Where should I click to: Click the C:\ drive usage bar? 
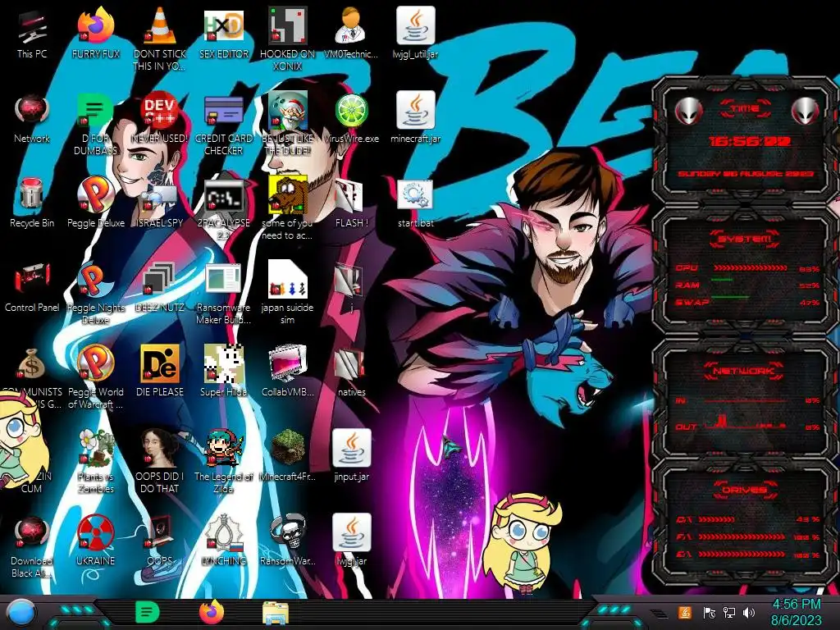[x=717, y=519]
